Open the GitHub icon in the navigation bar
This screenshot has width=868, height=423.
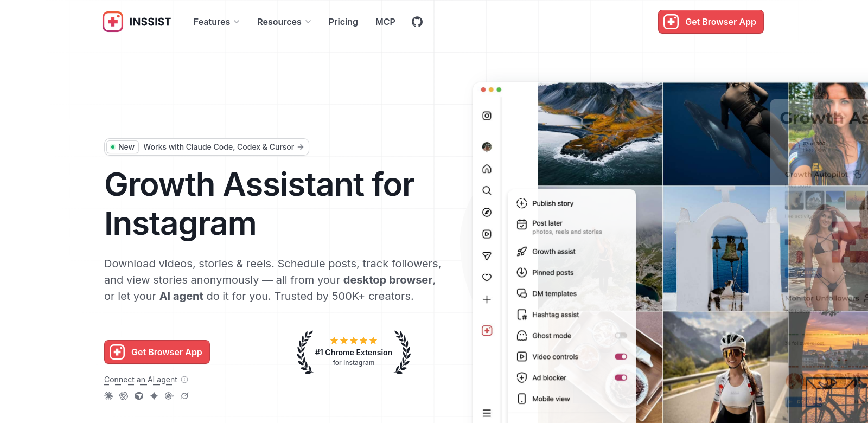pos(417,22)
